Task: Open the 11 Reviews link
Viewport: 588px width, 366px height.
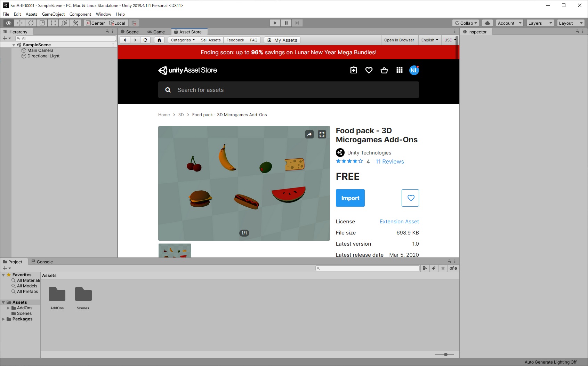Action: (390, 161)
